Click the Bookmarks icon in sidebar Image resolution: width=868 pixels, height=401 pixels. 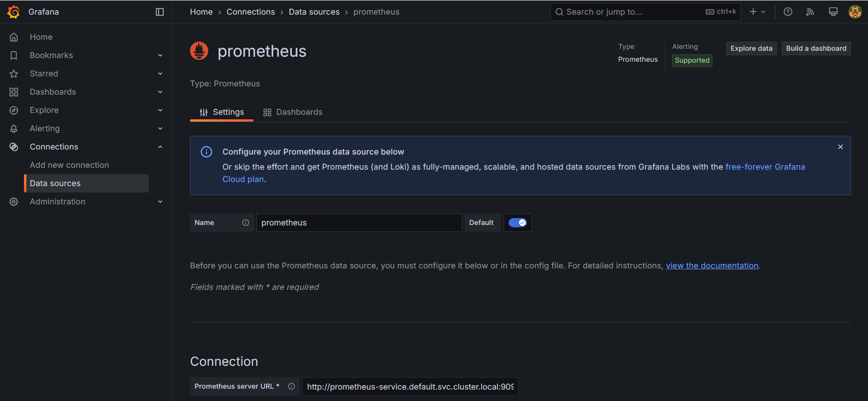(x=14, y=55)
